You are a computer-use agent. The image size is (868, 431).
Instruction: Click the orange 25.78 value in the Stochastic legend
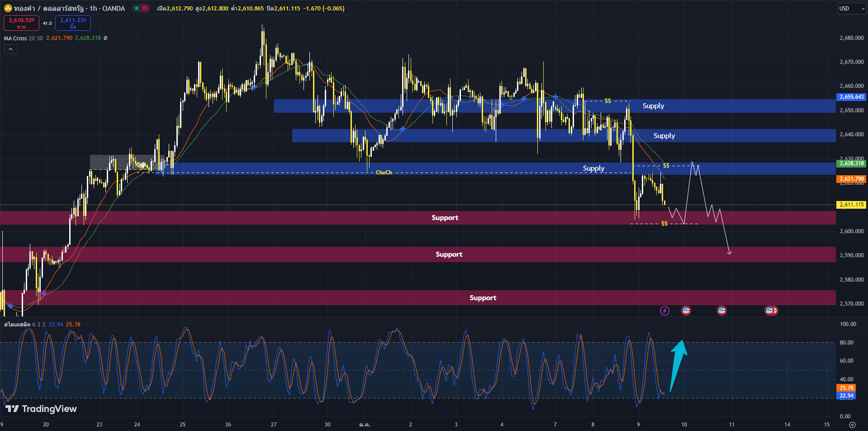pos(73,324)
